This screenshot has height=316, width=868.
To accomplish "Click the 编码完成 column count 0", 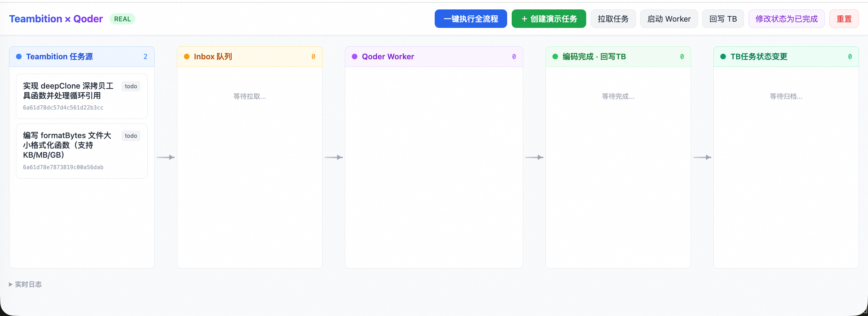I will coord(682,57).
